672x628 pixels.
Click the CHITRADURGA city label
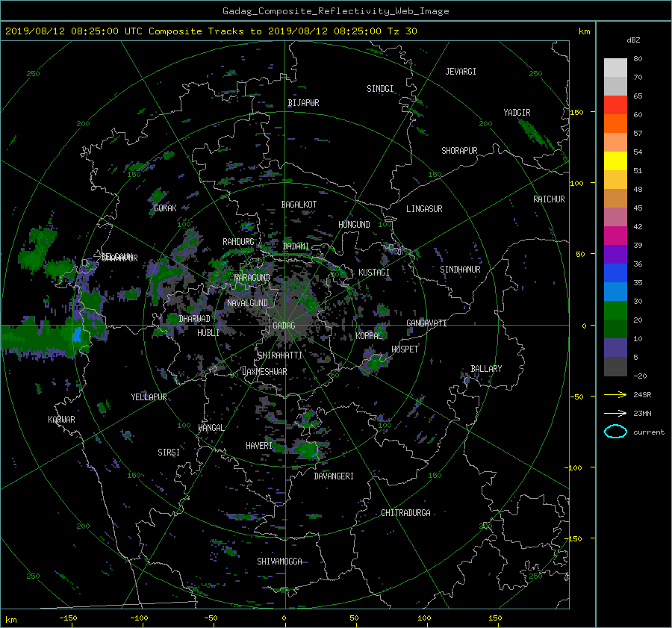[405, 513]
